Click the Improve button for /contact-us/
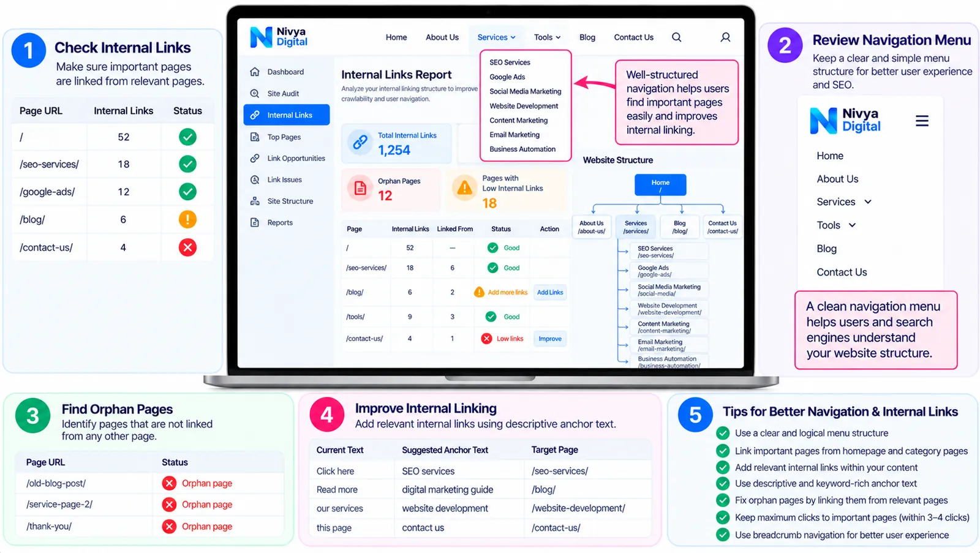Screen dimensions: 980x553 coord(550,339)
